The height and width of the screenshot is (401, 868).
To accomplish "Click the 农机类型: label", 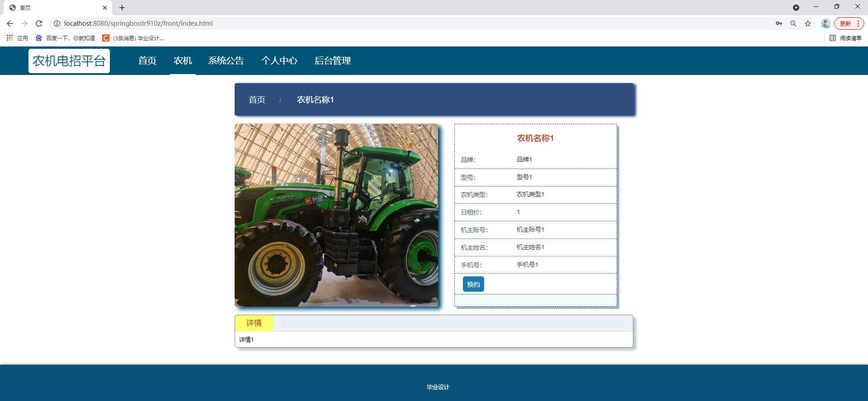I will tap(474, 195).
